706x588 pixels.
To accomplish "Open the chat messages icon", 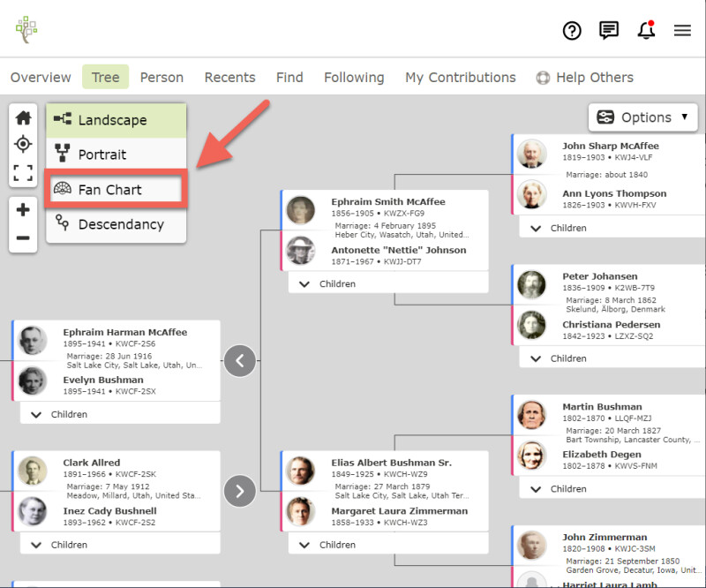I will [x=609, y=30].
